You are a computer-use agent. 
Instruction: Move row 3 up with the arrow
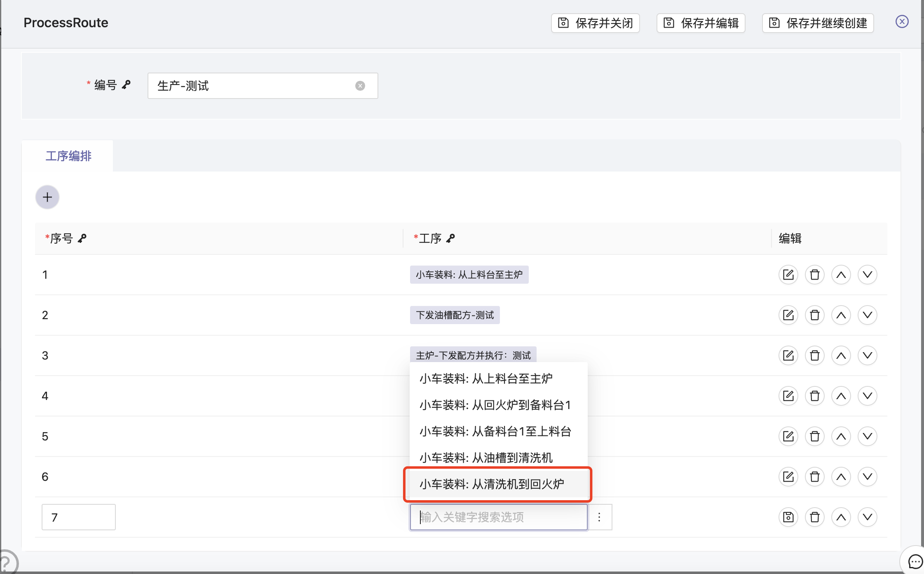click(x=841, y=355)
